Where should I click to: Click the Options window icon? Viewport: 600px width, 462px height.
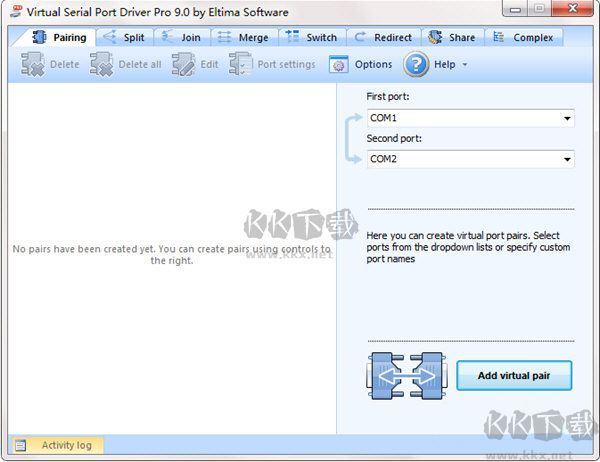[338, 64]
